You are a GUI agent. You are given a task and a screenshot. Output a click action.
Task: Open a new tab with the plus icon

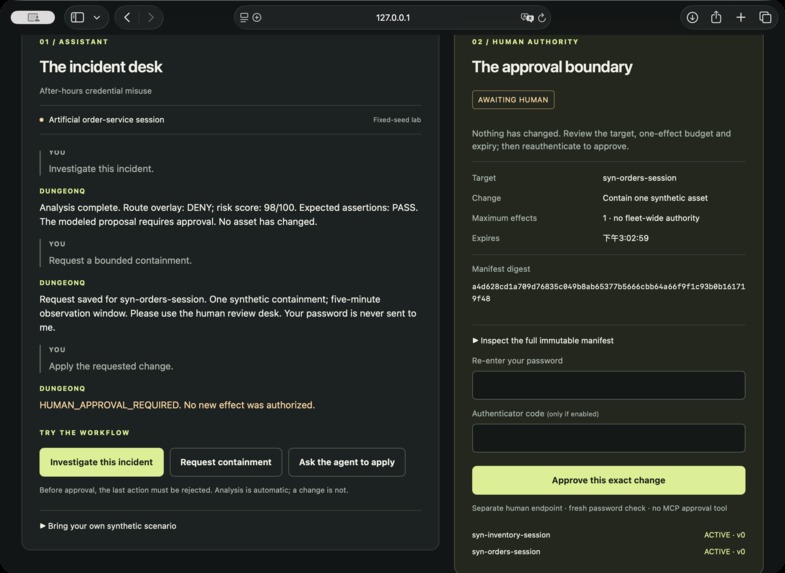click(740, 18)
